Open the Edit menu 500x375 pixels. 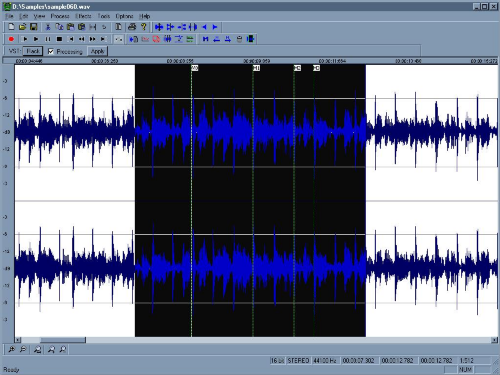coord(23,16)
